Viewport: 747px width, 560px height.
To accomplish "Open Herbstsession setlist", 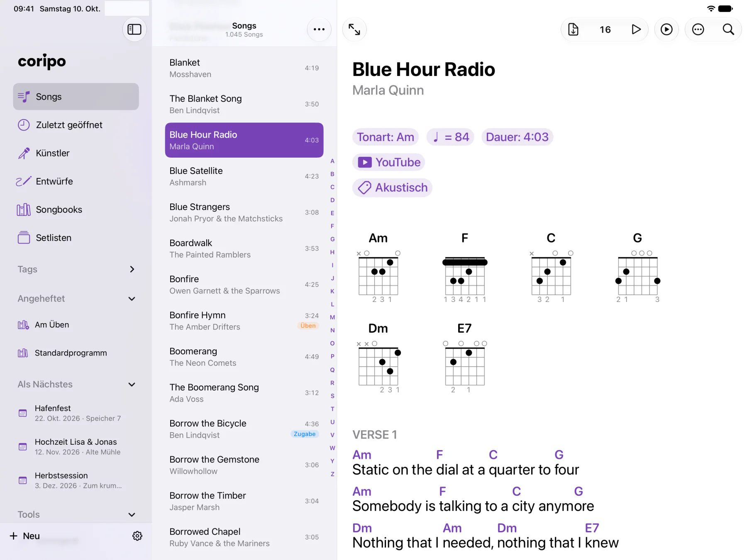I will [x=76, y=480].
